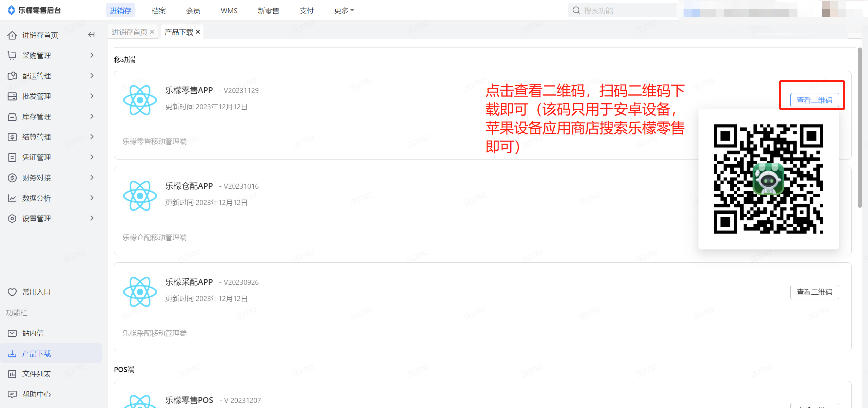Screen dimensions: 868x408
Task: Click the 设置管理 gear icon
Action: 12,219
